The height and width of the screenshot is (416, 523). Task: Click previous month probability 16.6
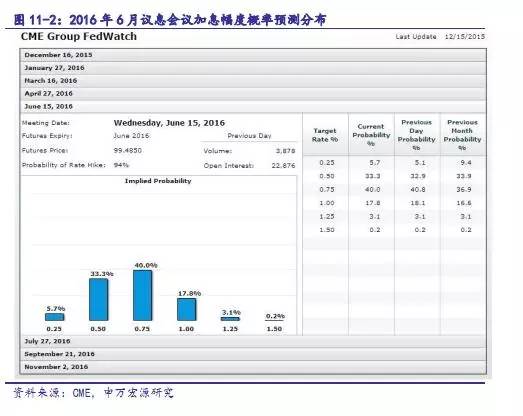pos(464,203)
